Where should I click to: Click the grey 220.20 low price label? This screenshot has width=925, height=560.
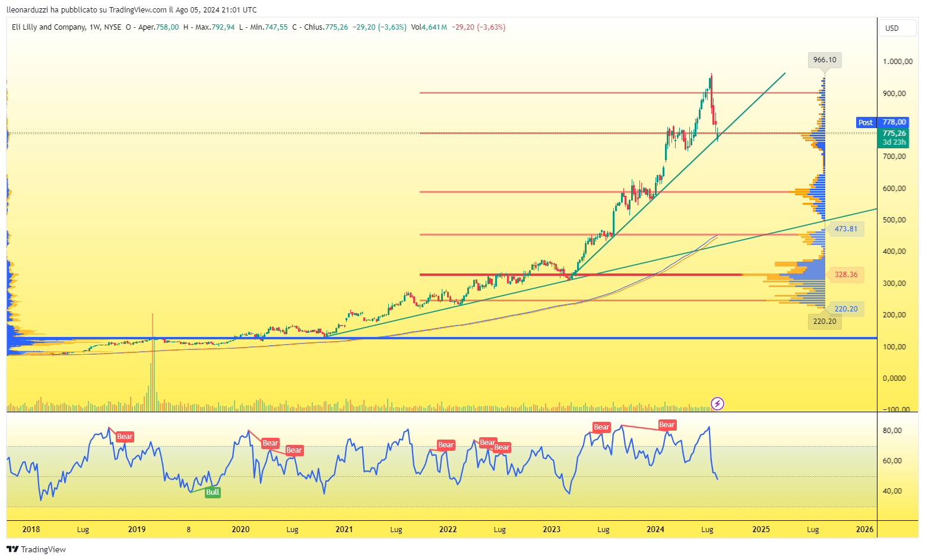coord(825,321)
